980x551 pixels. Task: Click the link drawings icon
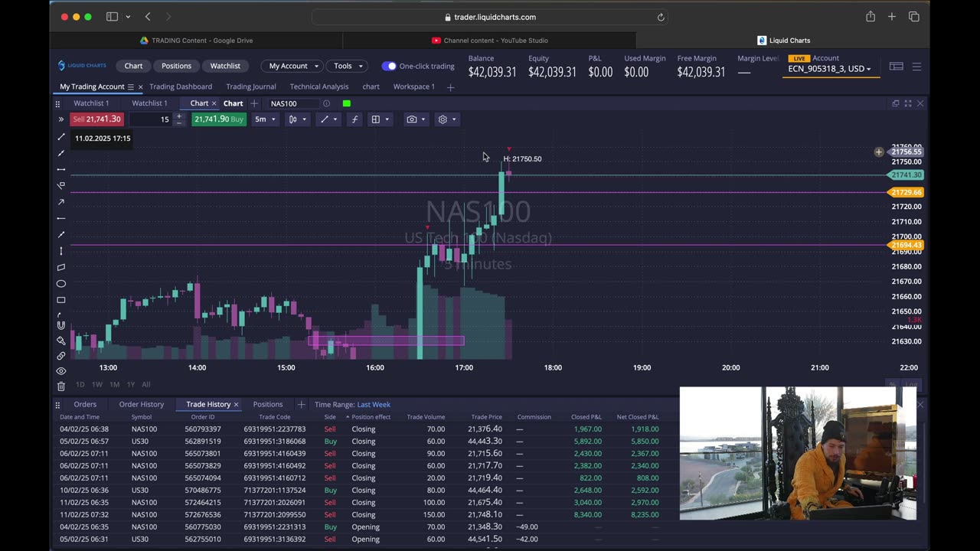point(61,356)
